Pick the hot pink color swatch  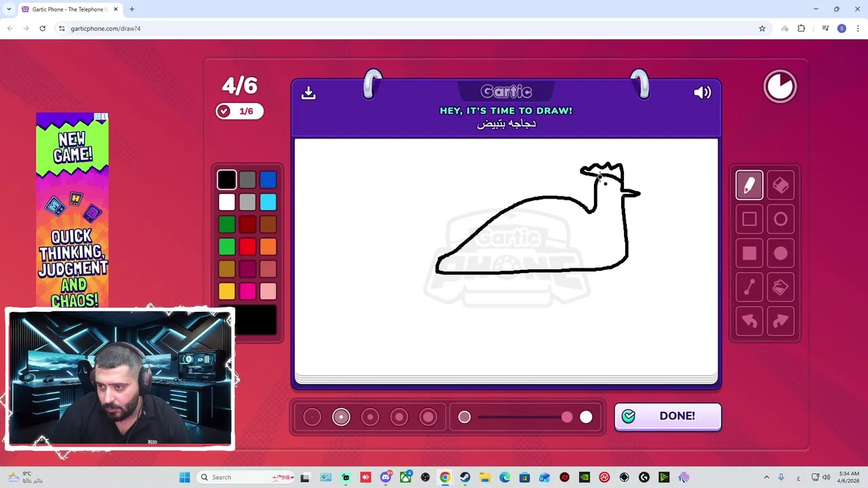248,291
